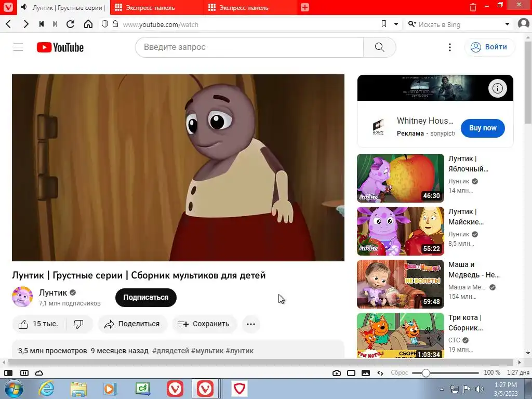Open Лунтик Яблочный video thumbnail
Screen dimensions: 532x399
(401, 178)
